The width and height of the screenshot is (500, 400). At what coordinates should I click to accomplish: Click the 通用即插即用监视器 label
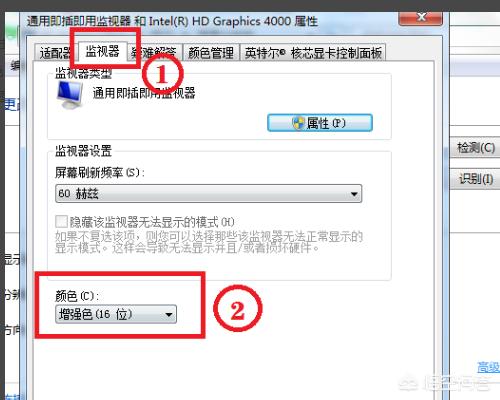144,93
